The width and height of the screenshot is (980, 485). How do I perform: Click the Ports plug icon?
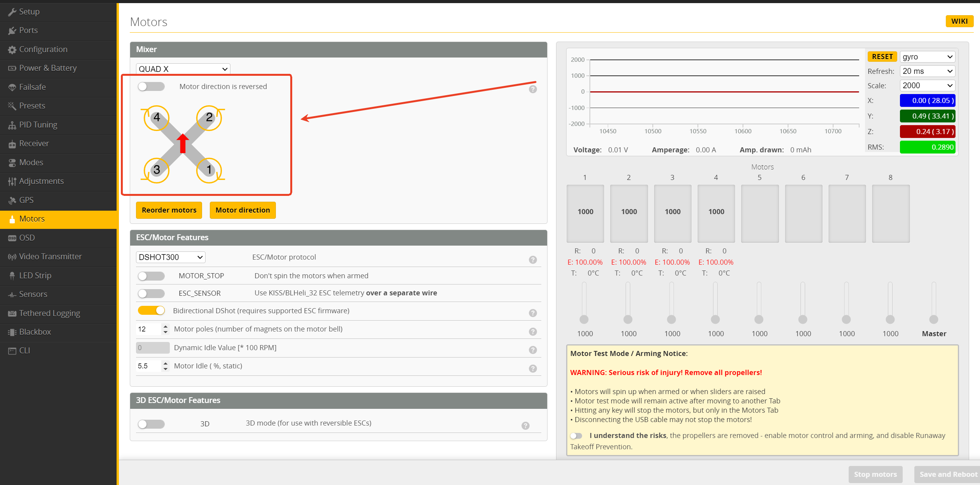click(x=12, y=31)
